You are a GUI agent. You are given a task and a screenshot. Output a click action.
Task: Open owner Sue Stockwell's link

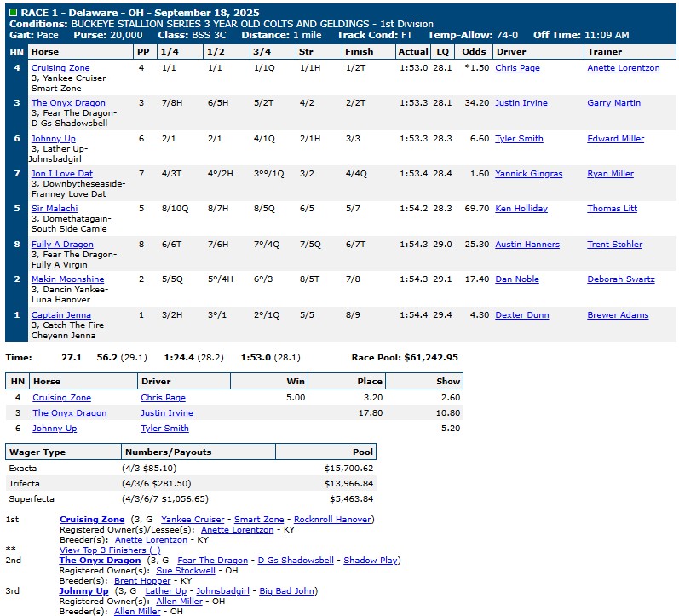[x=183, y=571]
